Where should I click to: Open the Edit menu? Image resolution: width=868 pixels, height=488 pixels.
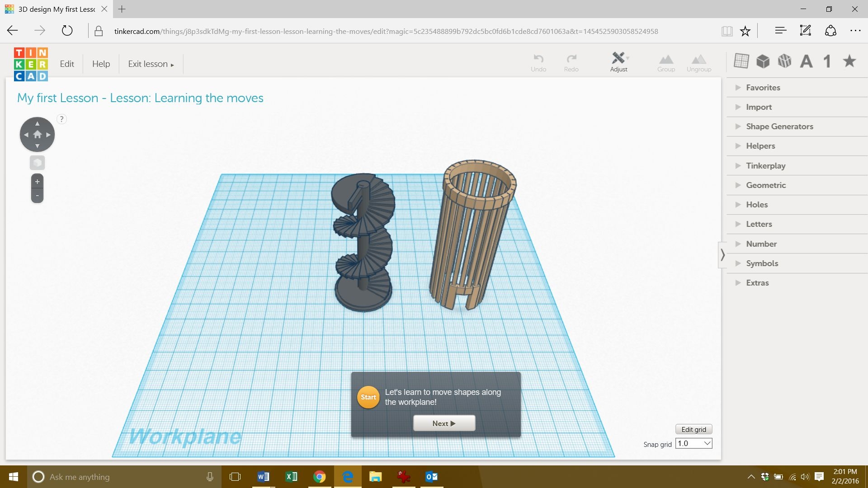point(67,64)
